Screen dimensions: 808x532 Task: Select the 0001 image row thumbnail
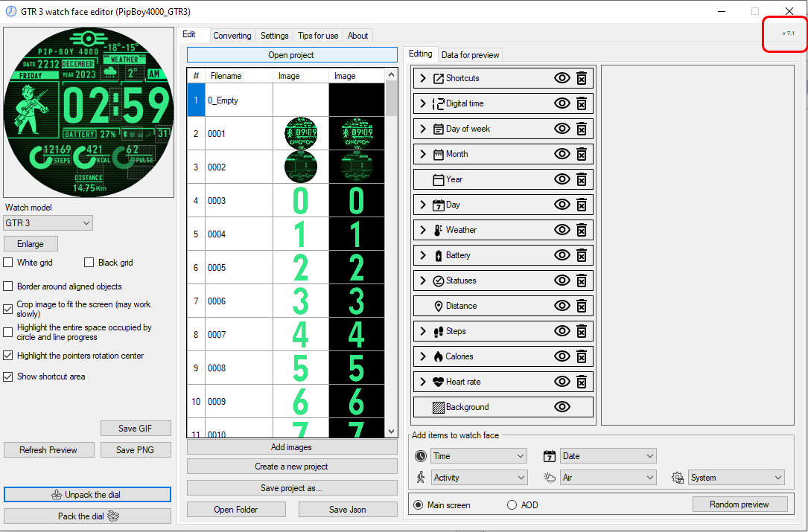pos(301,133)
